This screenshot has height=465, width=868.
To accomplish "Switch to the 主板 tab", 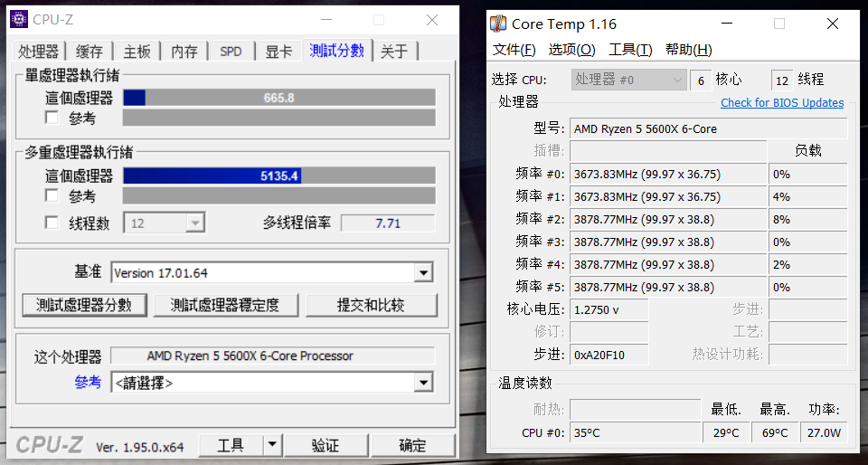I will coord(137,52).
